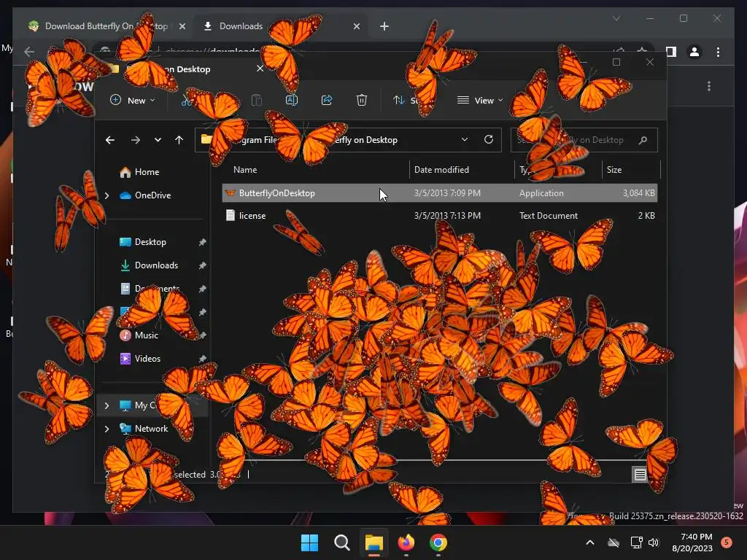Viewport: 747px width, 560px height.
Task: Expand the OneDrive tree node
Action: [107, 195]
